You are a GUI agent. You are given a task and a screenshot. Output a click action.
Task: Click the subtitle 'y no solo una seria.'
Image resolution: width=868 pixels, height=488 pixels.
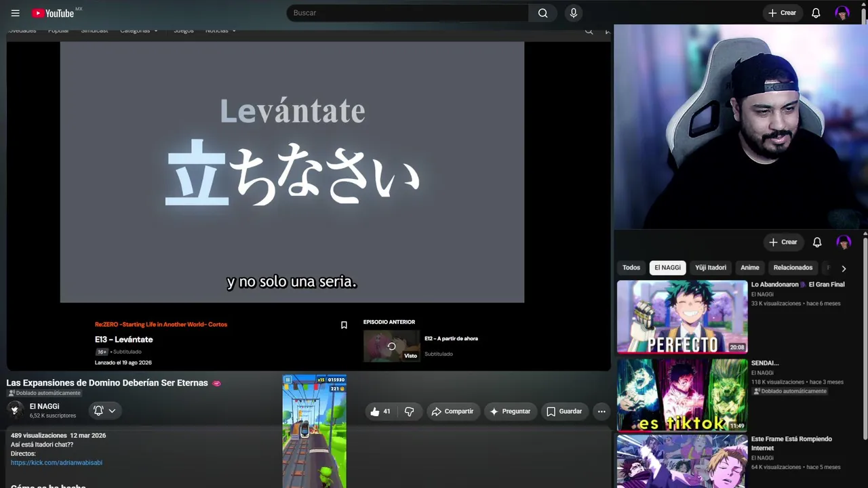coord(292,282)
